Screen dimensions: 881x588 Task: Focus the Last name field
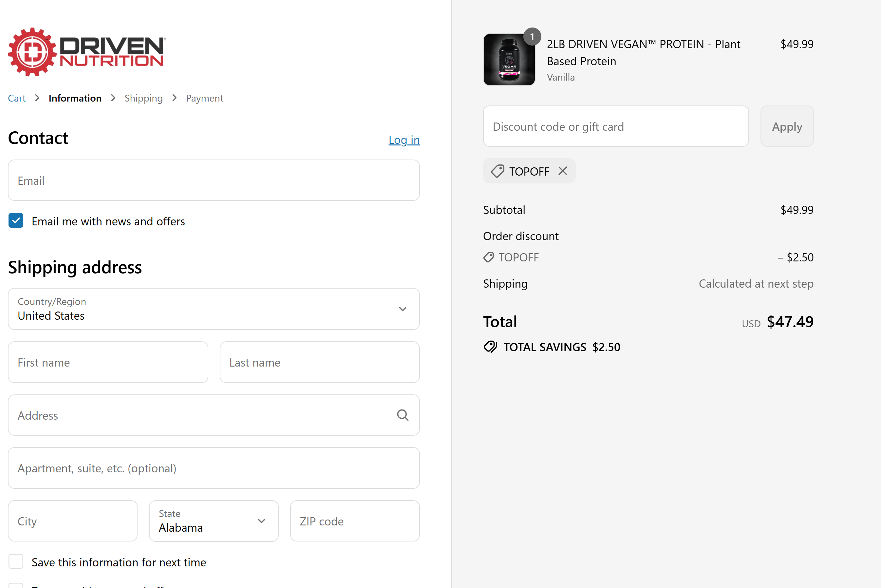click(x=319, y=362)
